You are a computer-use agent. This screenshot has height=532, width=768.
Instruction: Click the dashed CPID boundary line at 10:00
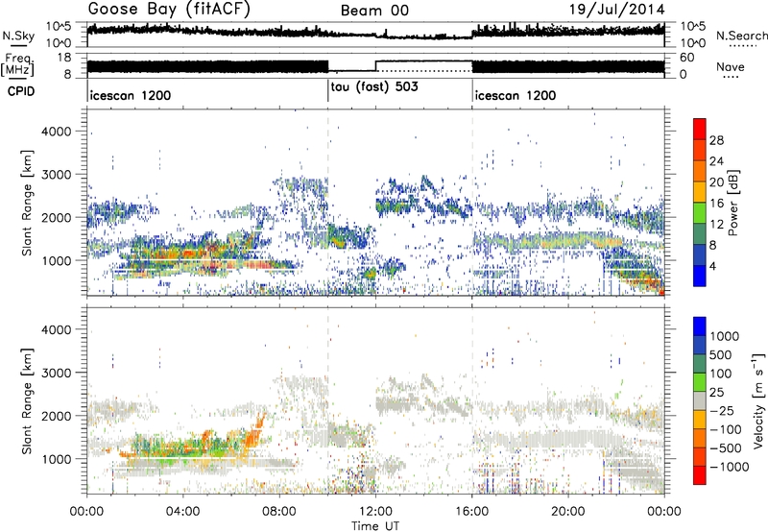pos(328,202)
